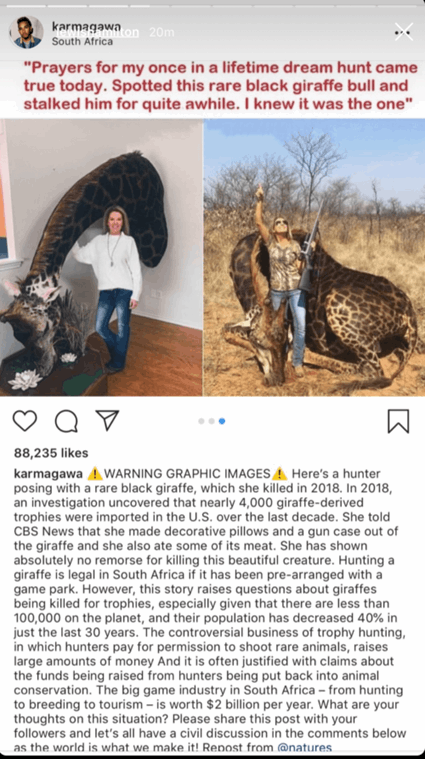Tap the mounted giraffe photo on the left

[x=101, y=258]
